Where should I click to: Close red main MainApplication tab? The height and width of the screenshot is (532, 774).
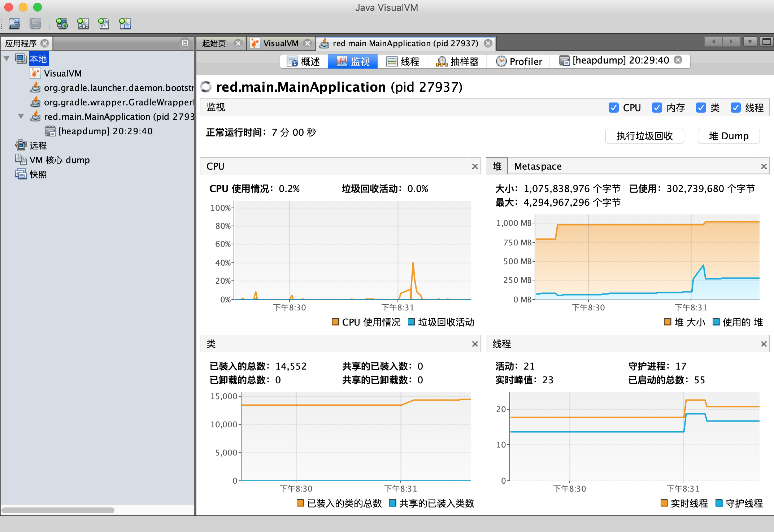click(488, 43)
